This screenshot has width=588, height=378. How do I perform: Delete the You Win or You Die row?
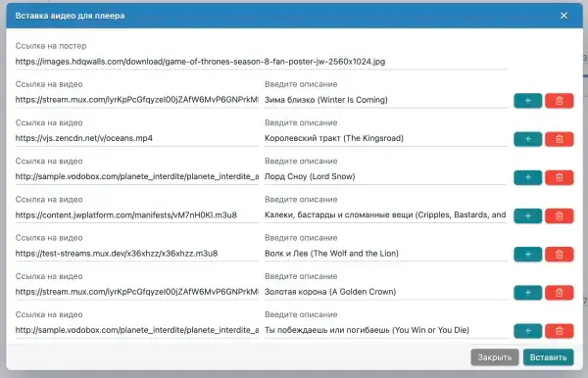560,331
